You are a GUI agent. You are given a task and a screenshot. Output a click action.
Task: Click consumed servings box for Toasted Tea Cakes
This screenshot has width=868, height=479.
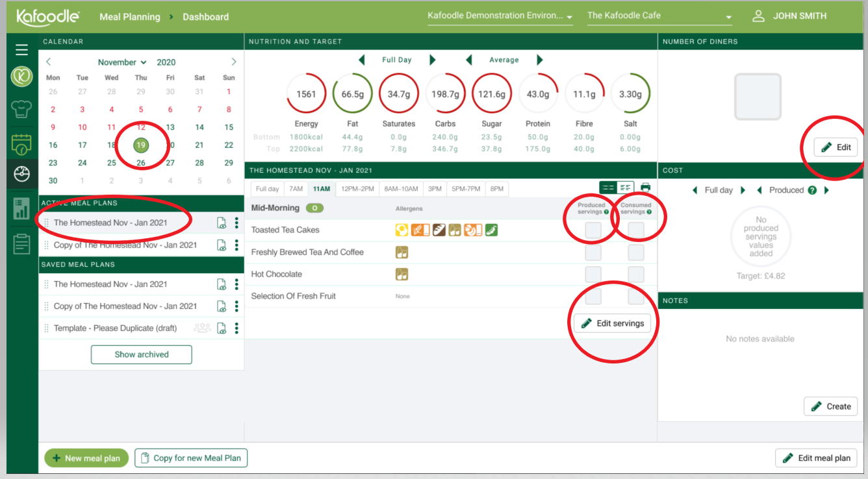(x=636, y=230)
